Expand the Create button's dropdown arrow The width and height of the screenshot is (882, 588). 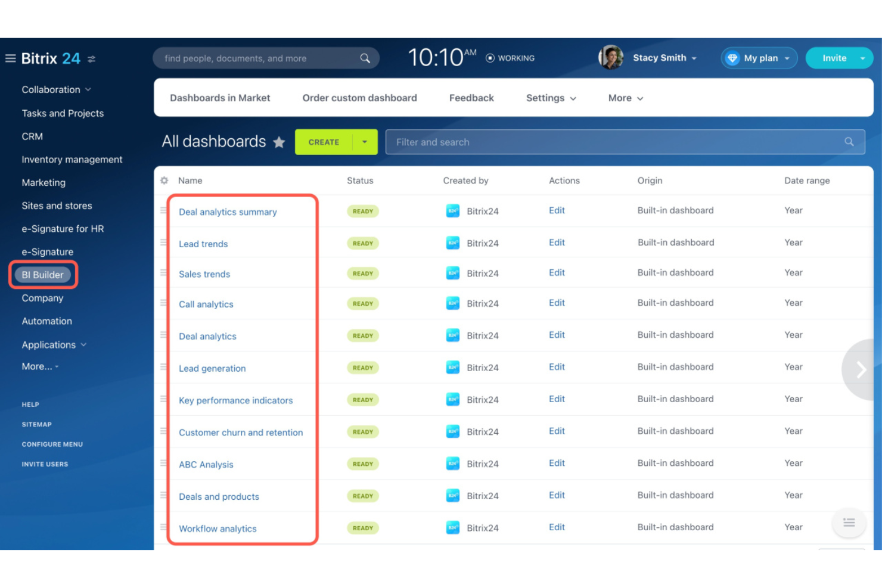point(364,142)
